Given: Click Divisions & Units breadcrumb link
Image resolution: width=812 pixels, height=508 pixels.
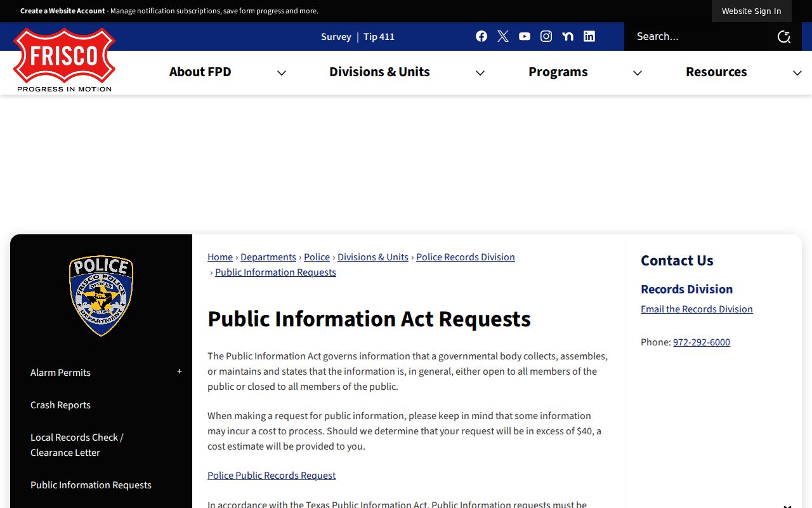Looking at the screenshot, I should point(373,257).
